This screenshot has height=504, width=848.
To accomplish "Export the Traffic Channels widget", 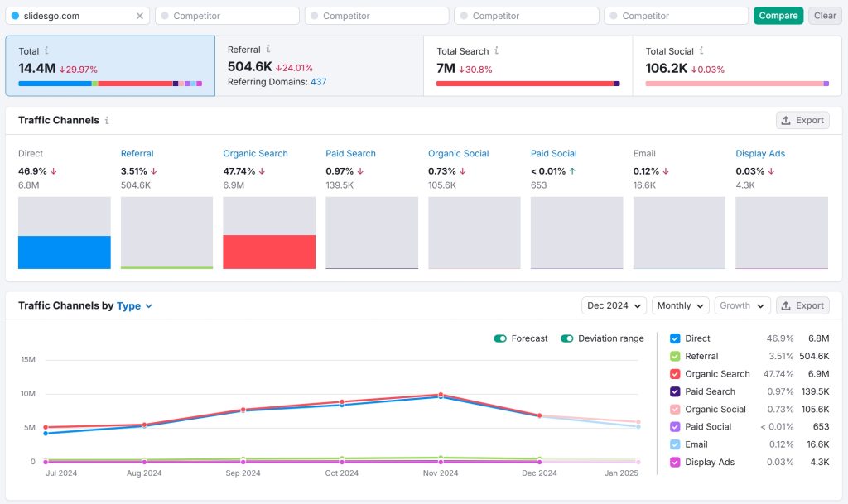I will [x=802, y=120].
